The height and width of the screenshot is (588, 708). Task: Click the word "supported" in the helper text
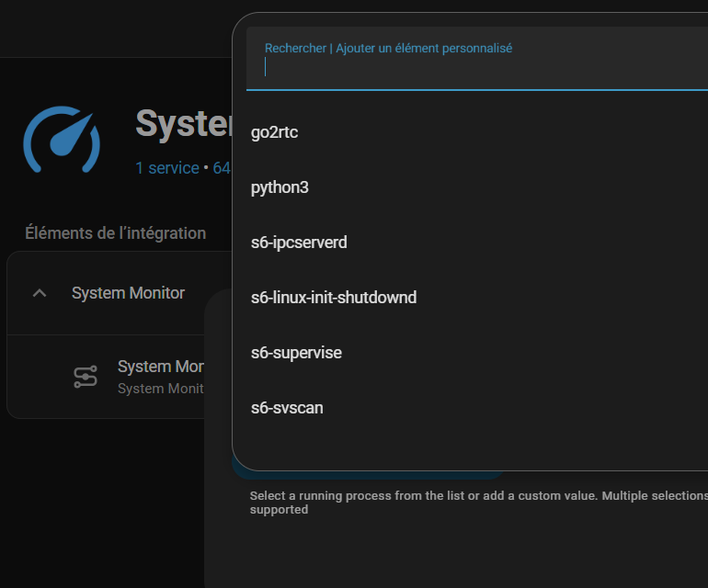tap(279, 509)
